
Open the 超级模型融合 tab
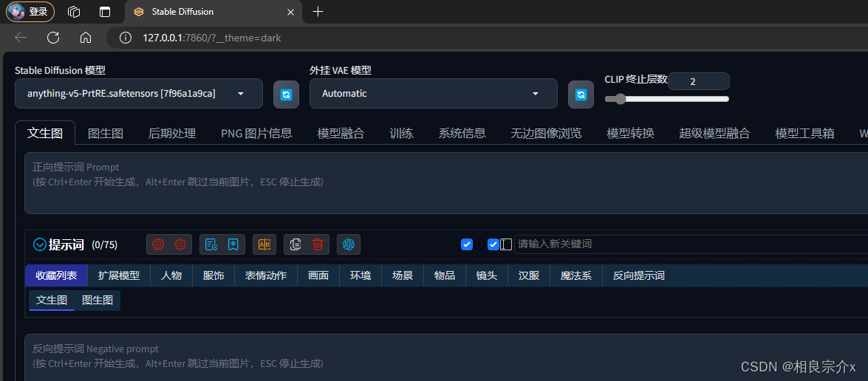[x=714, y=133]
